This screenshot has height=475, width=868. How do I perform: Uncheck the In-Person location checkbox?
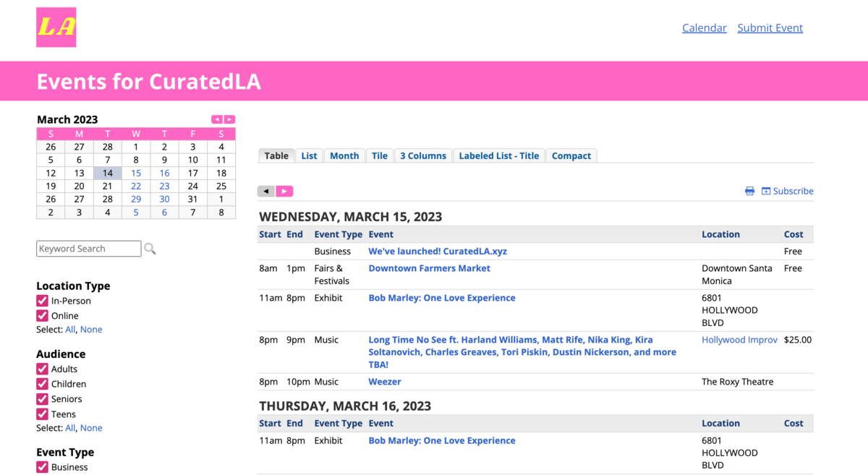[x=43, y=301]
